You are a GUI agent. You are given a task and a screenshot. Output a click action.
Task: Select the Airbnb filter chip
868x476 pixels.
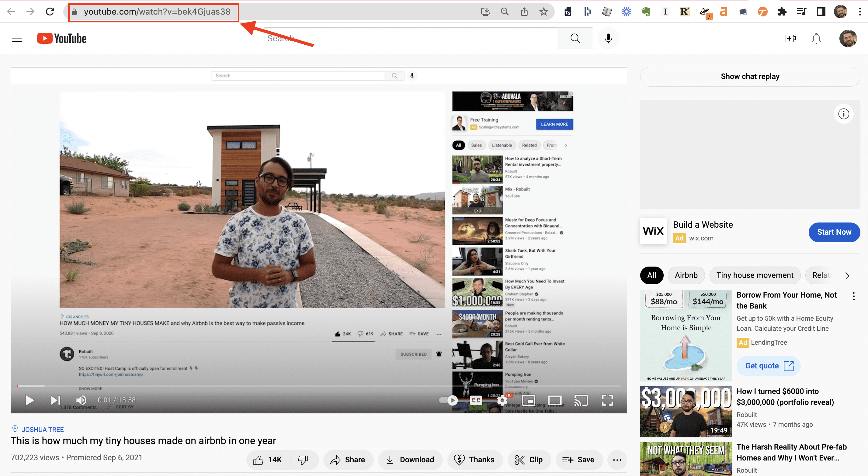click(686, 275)
